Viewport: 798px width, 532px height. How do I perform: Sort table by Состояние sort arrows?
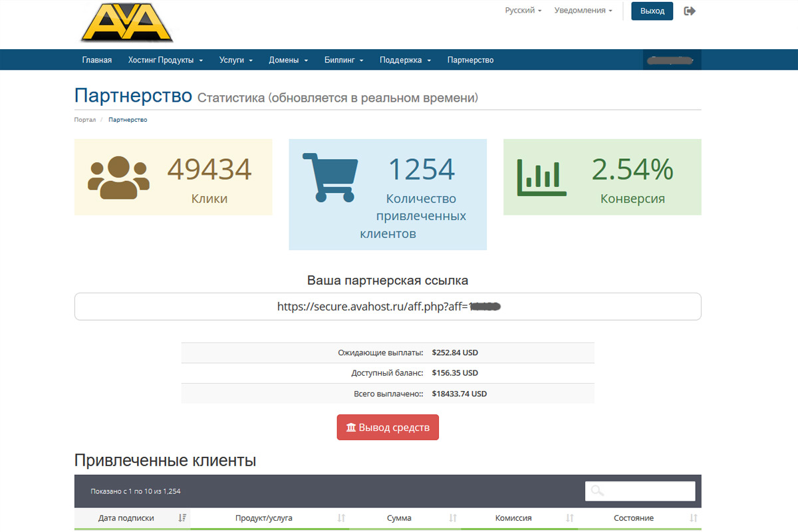click(694, 518)
